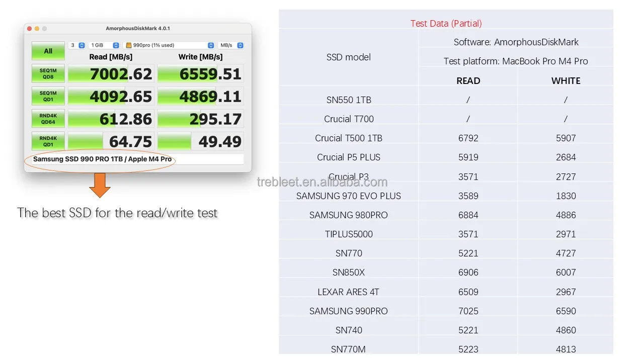Select the 'Test platform: MacBook Pro M4 Pro' cell
Viewport: 644px width, 362px height.
(516, 61)
